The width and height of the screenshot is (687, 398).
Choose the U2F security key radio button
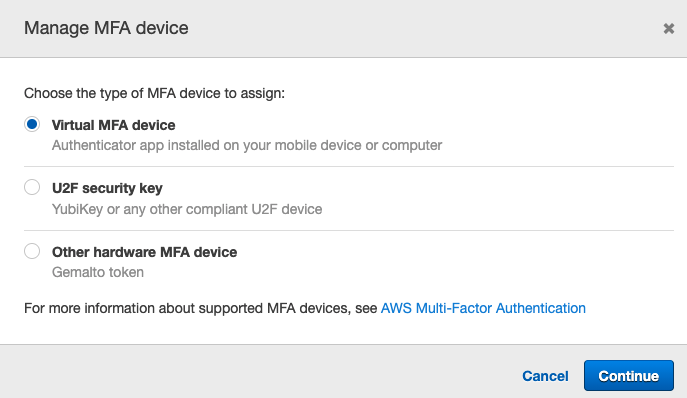click(32, 187)
